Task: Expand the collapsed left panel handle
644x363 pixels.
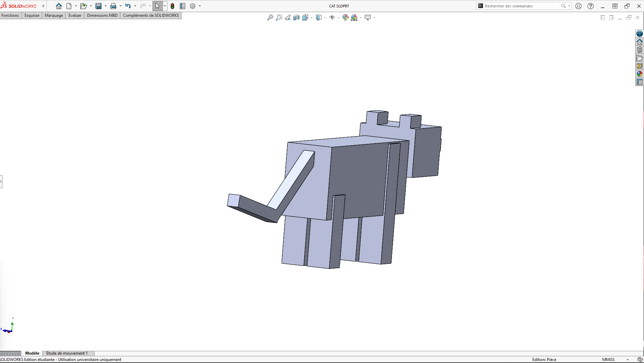Action: coord(1,182)
